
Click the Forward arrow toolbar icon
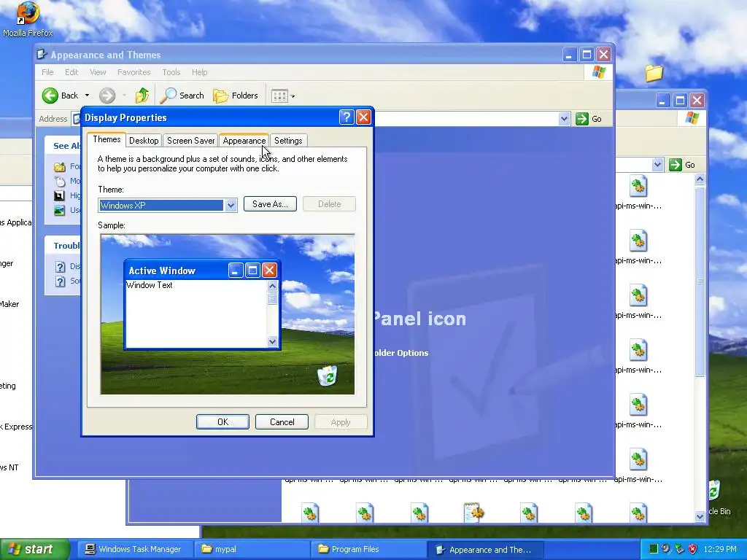tap(107, 96)
